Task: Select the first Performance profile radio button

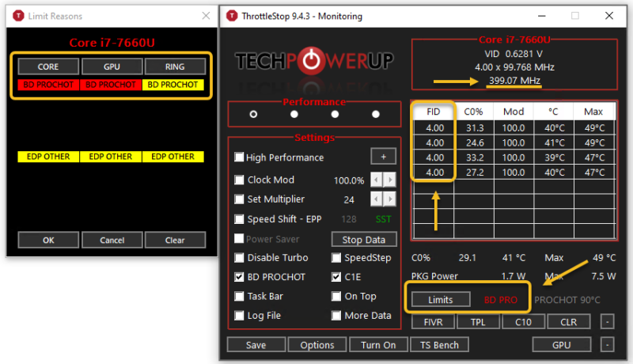Action: click(x=253, y=114)
